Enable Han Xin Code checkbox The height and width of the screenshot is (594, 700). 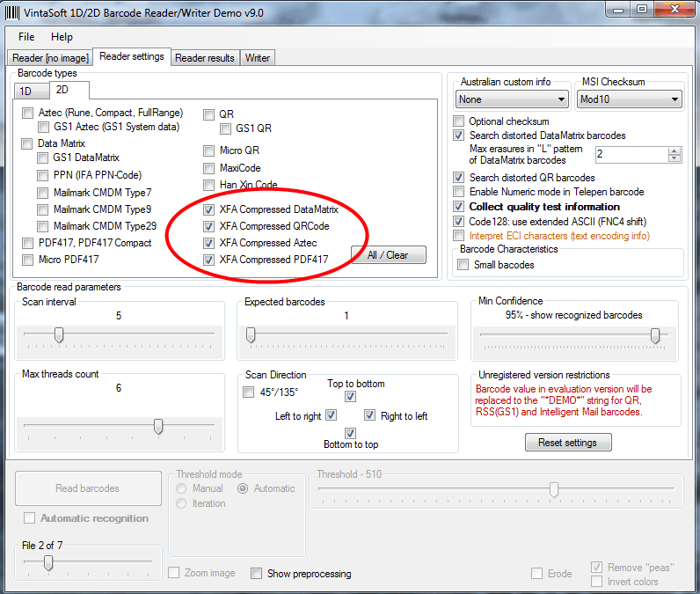208,185
